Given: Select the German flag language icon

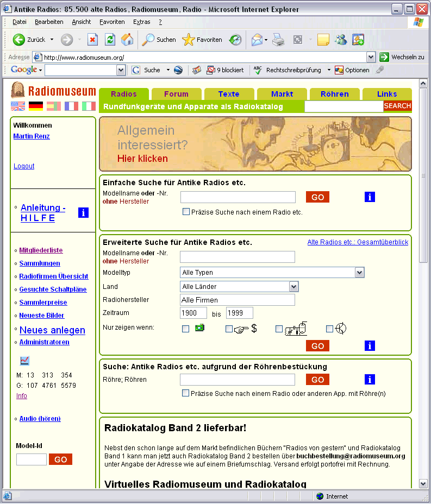Looking at the screenshot, I should pos(36,106).
